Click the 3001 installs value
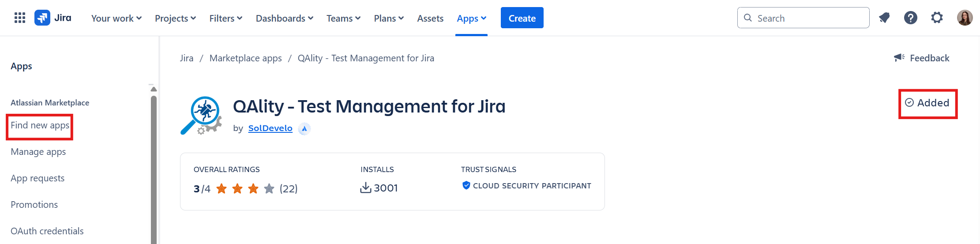The width and height of the screenshot is (980, 244). click(x=386, y=188)
